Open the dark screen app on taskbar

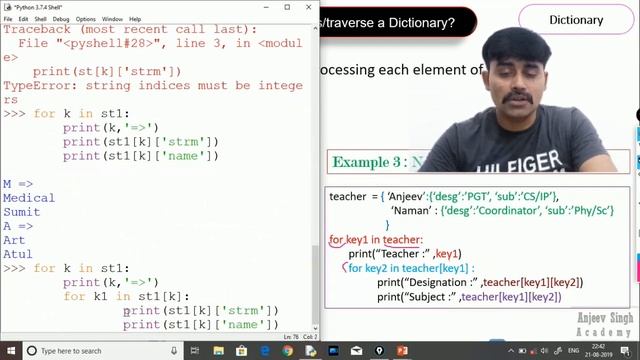pos(333,351)
